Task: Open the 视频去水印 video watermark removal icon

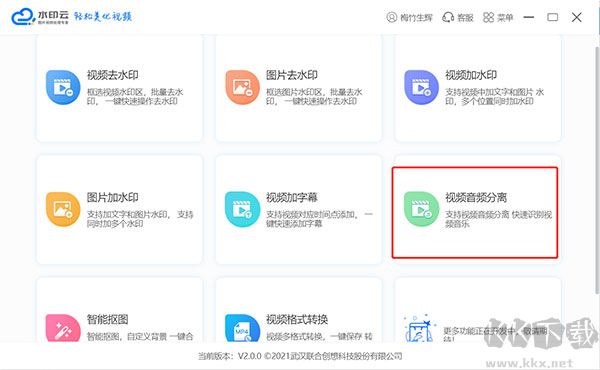Action: click(x=63, y=87)
